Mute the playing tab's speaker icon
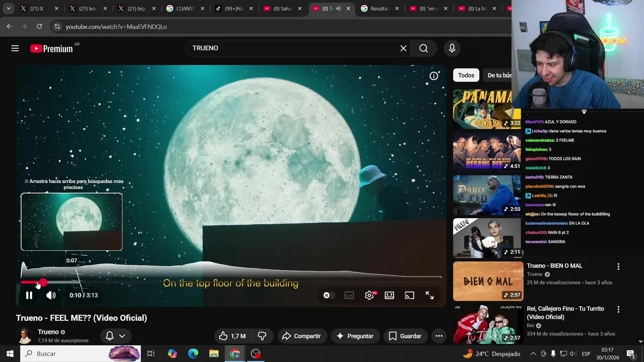644x362 pixels. (x=338, y=9)
